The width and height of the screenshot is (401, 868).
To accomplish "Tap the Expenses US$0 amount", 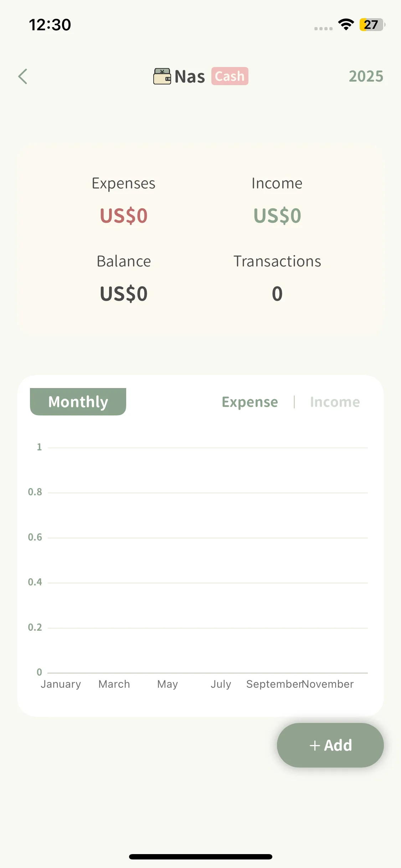I will 124,216.
